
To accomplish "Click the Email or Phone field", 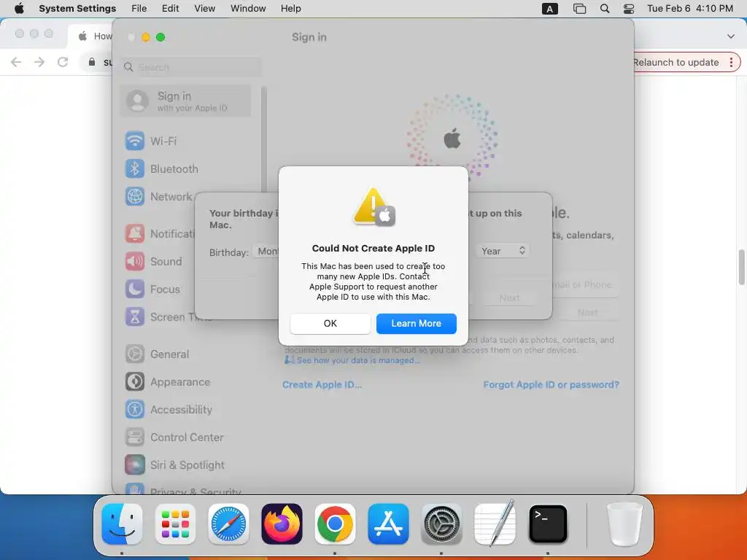I will (x=586, y=285).
